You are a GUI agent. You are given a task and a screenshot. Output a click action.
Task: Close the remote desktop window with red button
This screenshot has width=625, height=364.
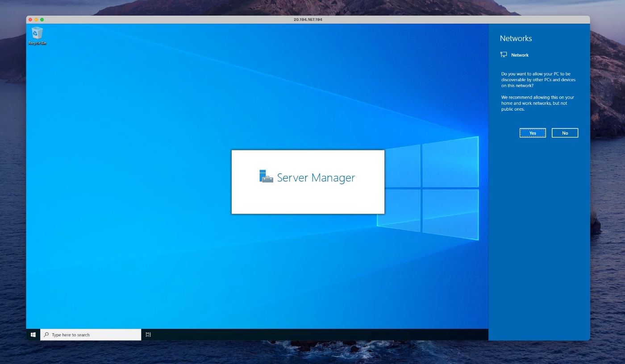point(30,20)
